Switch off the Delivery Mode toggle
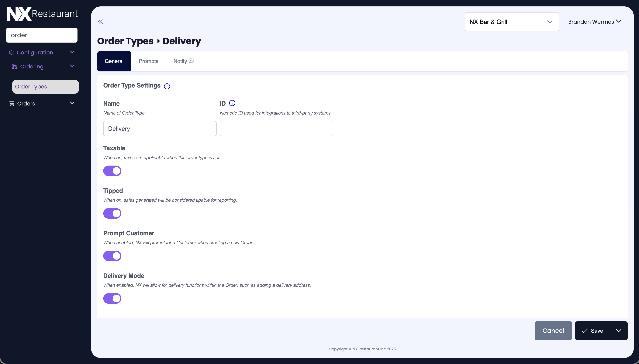The width and height of the screenshot is (639, 364). coord(112,298)
